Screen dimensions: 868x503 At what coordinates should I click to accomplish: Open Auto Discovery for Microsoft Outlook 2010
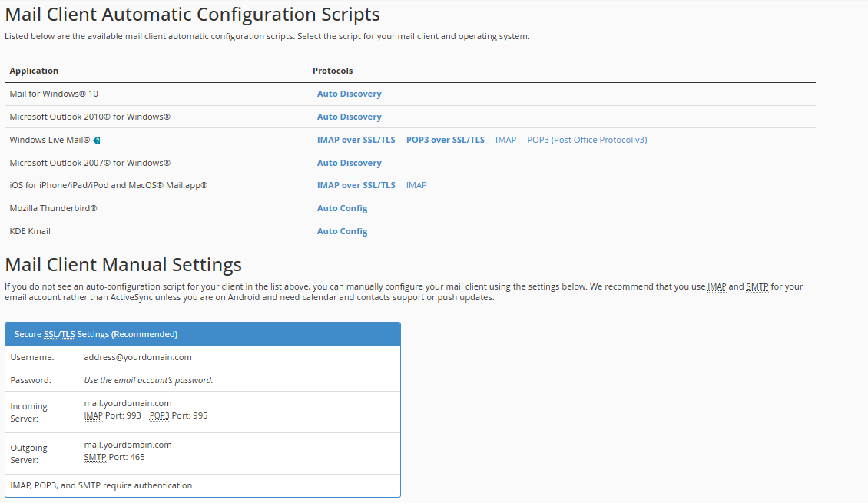[x=349, y=117]
